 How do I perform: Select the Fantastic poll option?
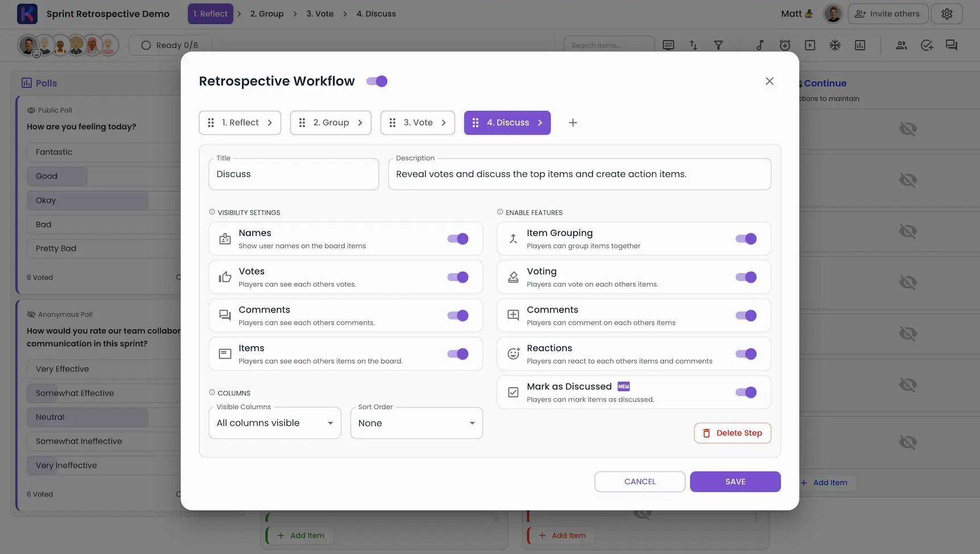[104, 152]
